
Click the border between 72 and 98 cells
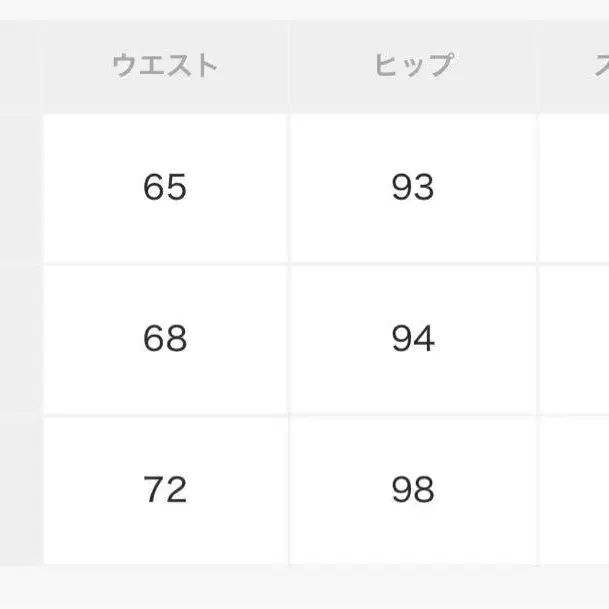coord(289,490)
